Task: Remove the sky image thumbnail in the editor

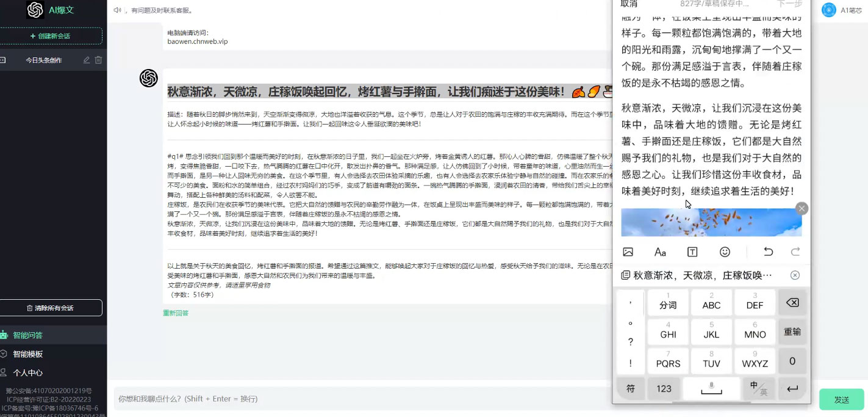Action: 802,208
